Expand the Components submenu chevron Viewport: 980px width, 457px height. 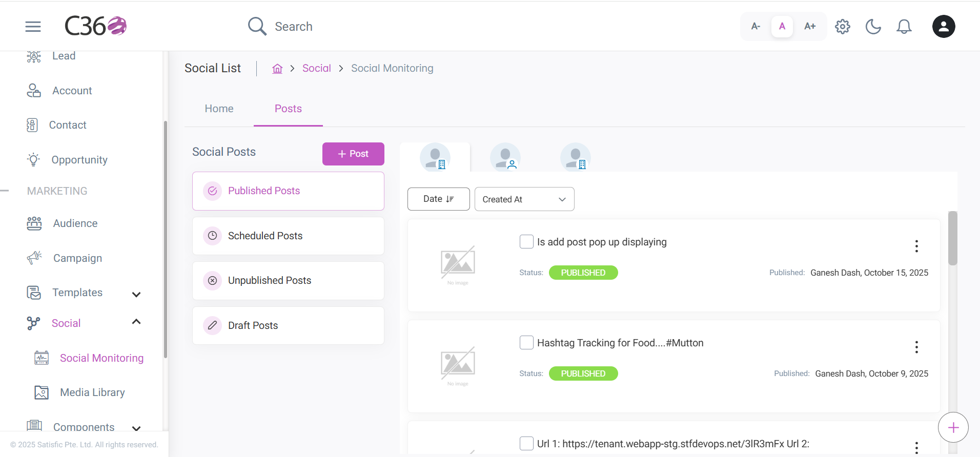click(x=136, y=428)
